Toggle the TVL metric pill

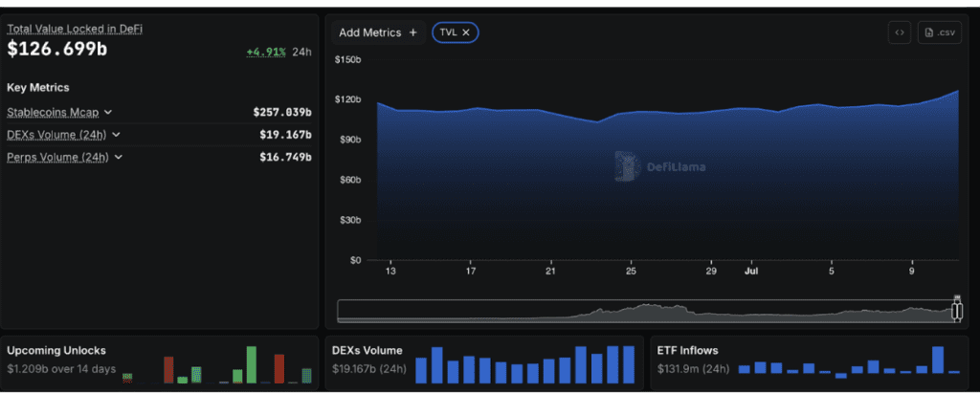pos(456,33)
